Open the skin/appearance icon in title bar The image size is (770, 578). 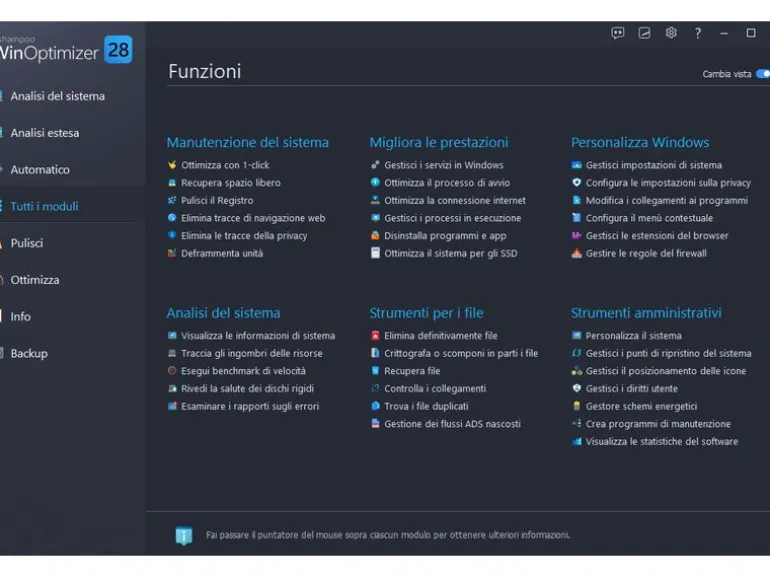644,33
